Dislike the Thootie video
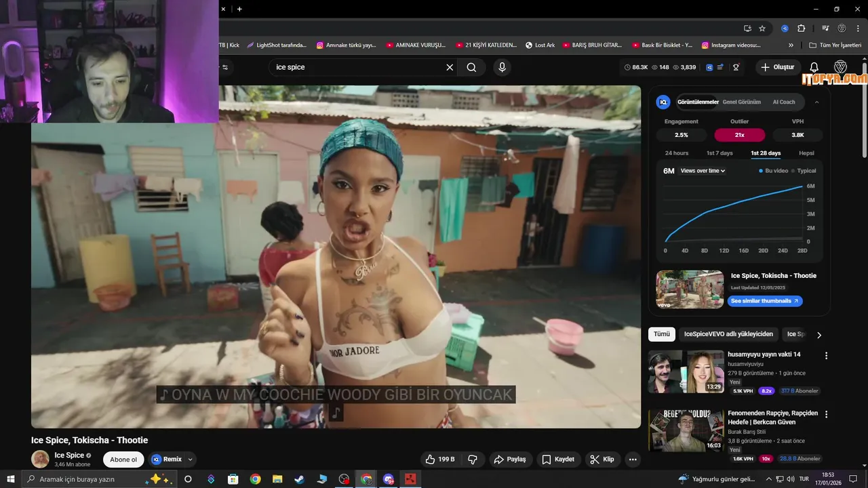868x488 pixels. [x=473, y=460]
